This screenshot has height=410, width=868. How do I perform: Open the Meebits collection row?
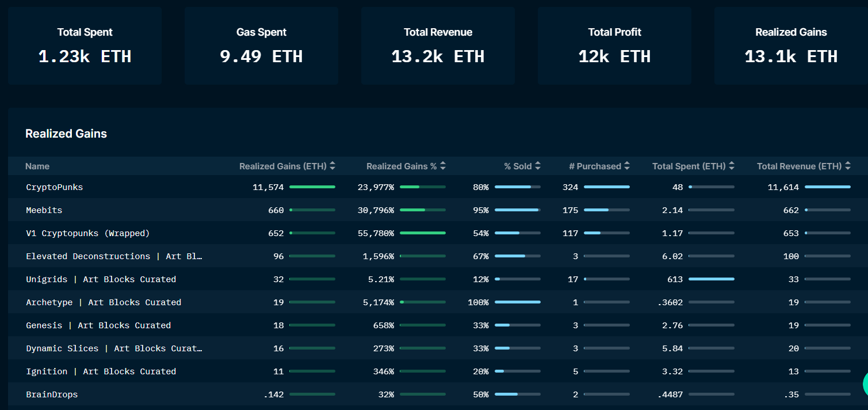[438, 210]
